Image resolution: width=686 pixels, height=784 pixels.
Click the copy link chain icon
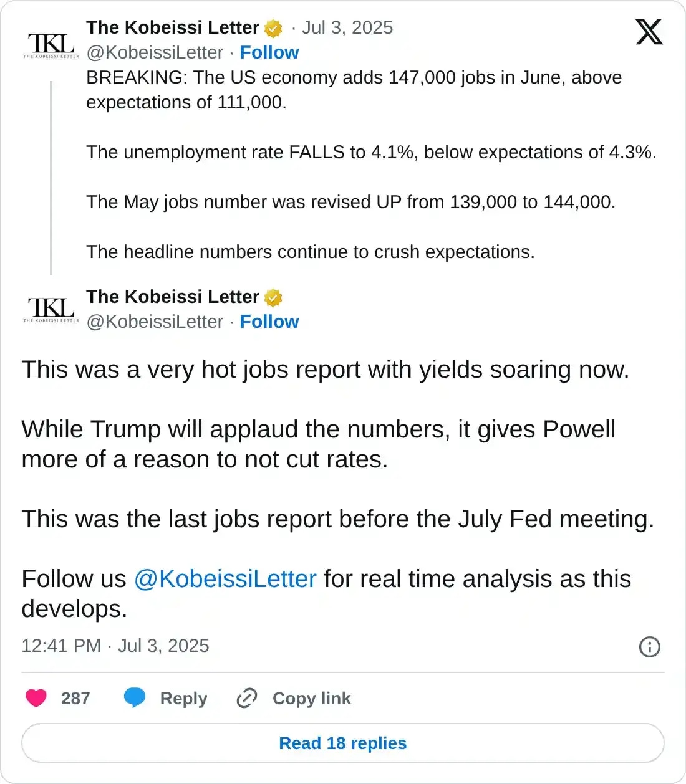click(x=247, y=698)
